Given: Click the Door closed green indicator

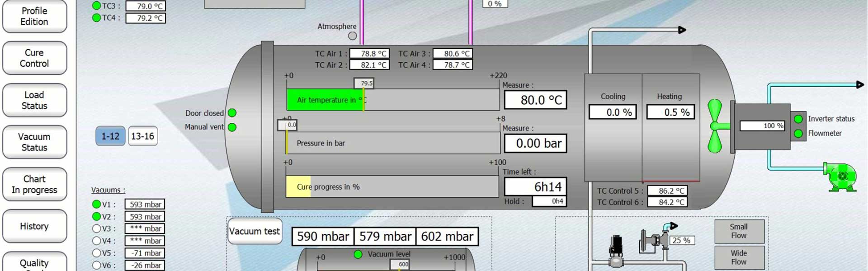Looking at the screenshot, I should click(232, 113).
